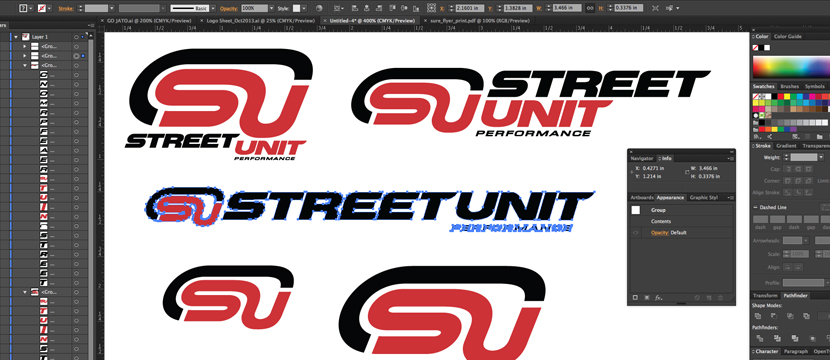
Task: Click the Opacity label in control bar
Action: (229, 8)
